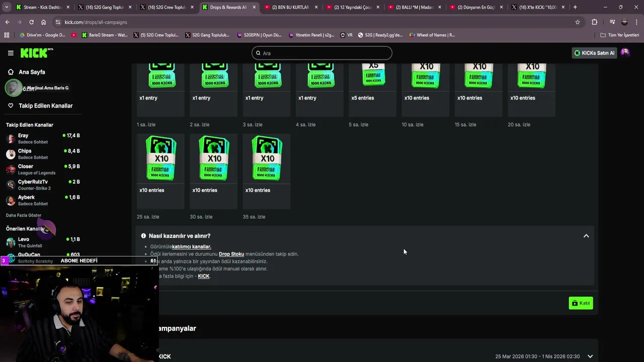Click the kick.com address bar
The width and height of the screenshot is (644, 362).
tap(318, 22)
